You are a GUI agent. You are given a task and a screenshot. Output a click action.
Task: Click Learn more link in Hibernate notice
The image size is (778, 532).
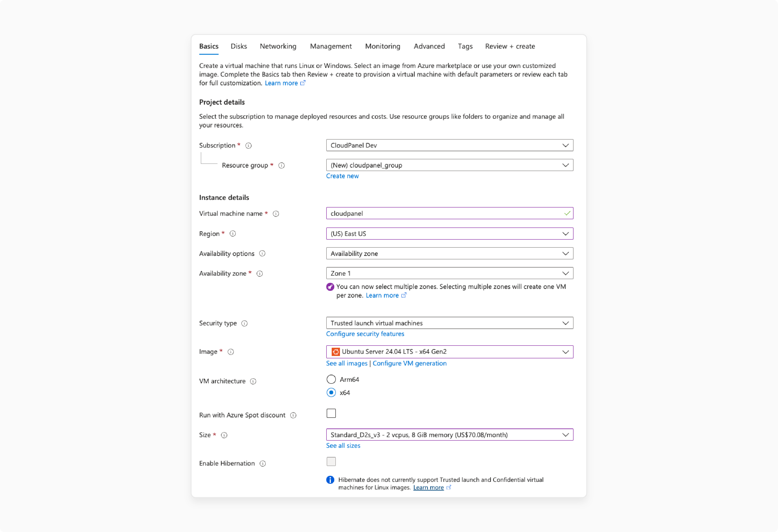point(429,488)
